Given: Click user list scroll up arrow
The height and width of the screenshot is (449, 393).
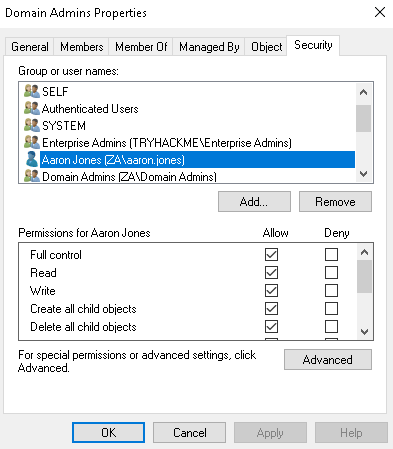Looking at the screenshot, I should point(363,92).
